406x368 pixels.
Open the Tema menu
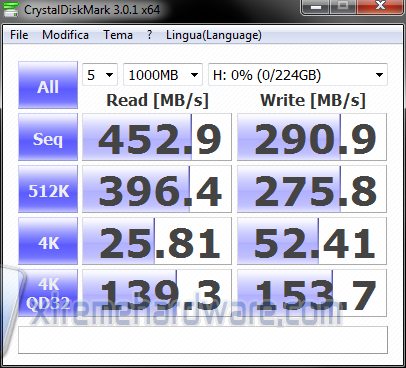(118, 35)
